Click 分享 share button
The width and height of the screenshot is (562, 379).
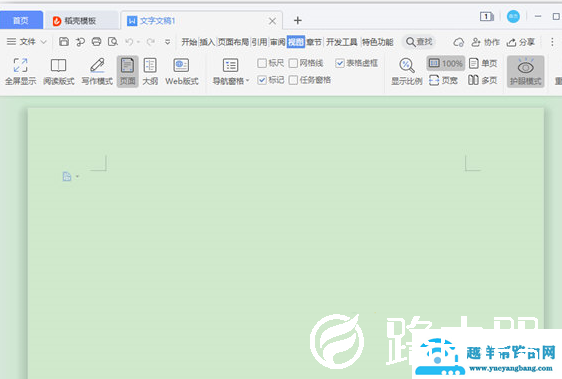(520, 42)
